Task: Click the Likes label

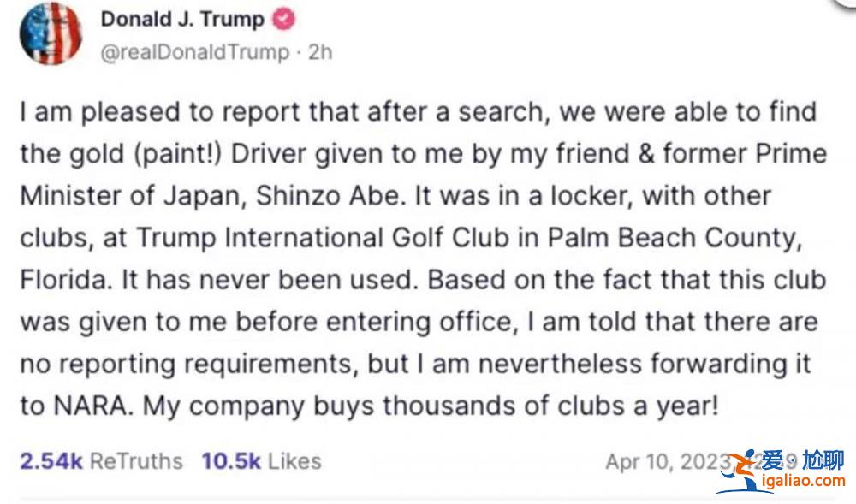Action: [x=294, y=461]
